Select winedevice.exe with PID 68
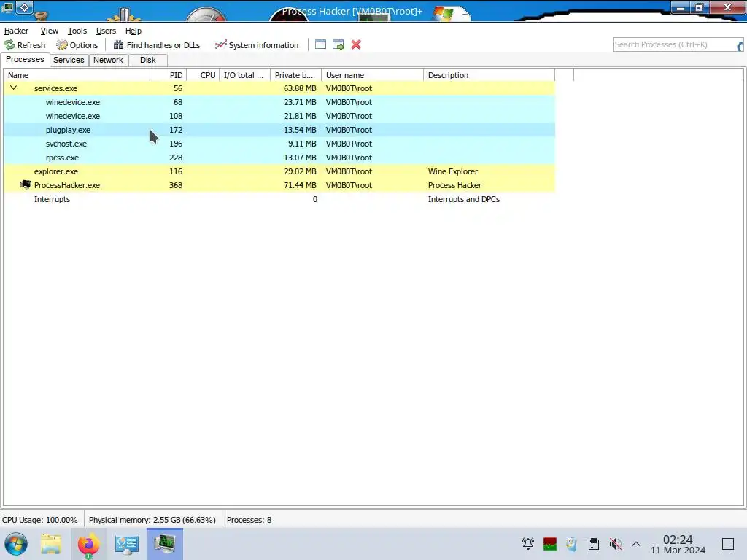The image size is (747, 560). coord(279,102)
